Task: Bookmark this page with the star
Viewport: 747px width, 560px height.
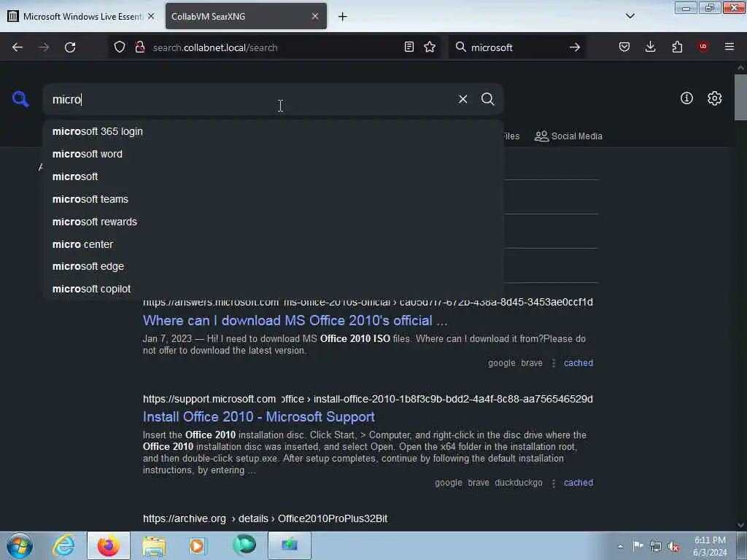Action: (x=430, y=47)
